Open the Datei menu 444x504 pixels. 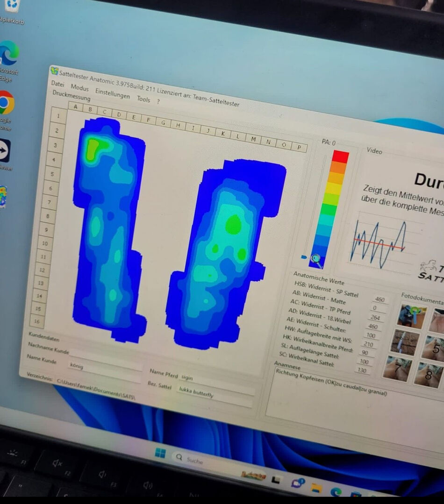tap(57, 84)
